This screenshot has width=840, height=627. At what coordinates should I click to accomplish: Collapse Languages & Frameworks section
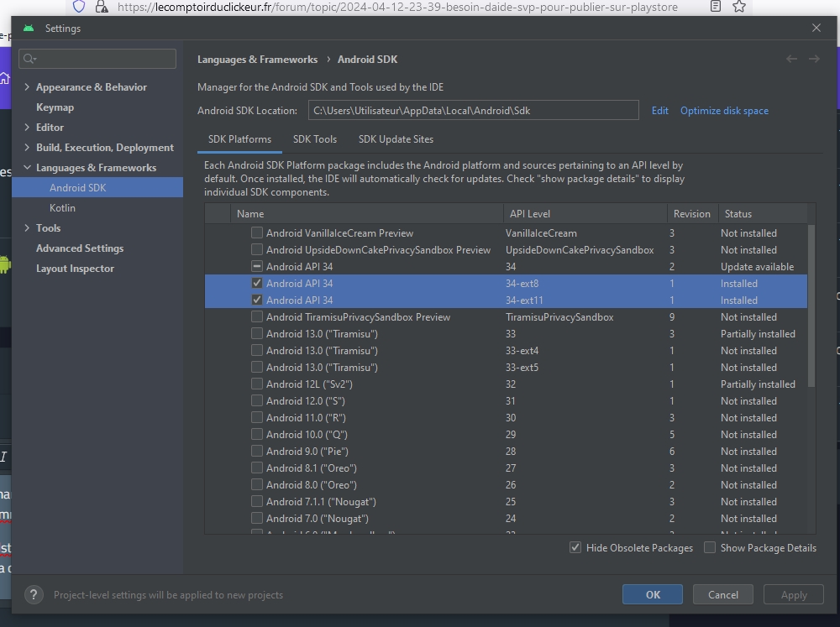tap(28, 168)
